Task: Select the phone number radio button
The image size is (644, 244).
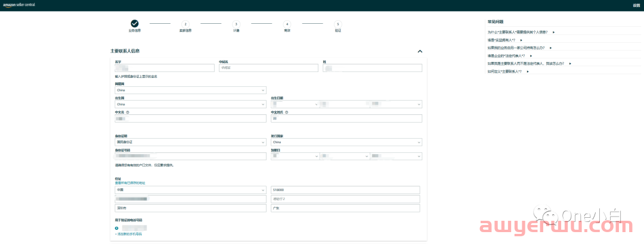Action: [x=117, y=228]
